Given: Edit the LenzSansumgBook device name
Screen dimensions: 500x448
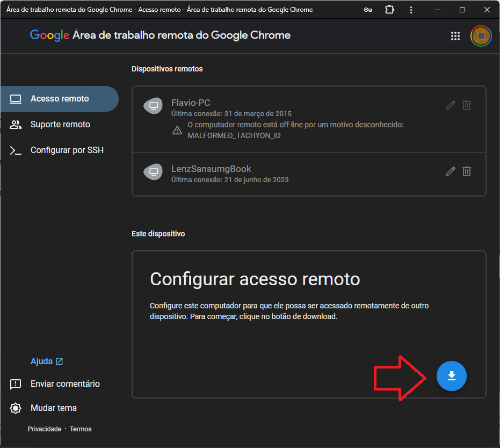Looking at the screenshot, I should (x=450, y=171).
